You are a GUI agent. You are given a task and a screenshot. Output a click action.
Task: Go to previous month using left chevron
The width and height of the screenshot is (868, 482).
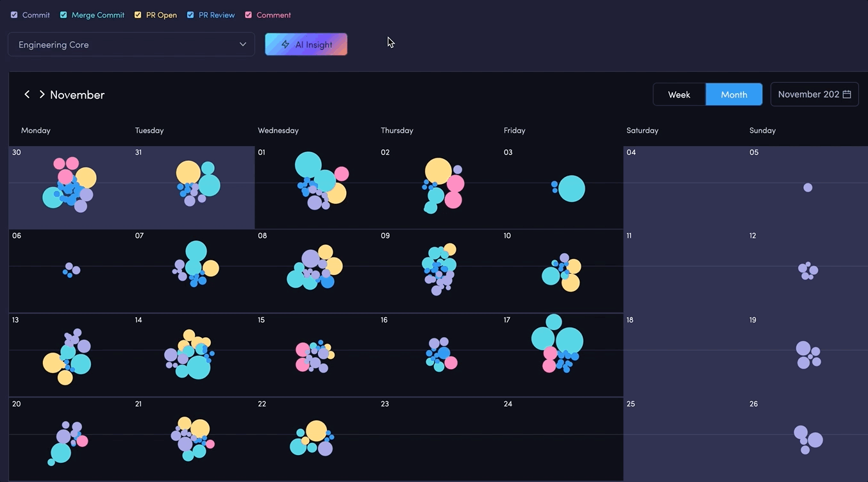point(27,94)
